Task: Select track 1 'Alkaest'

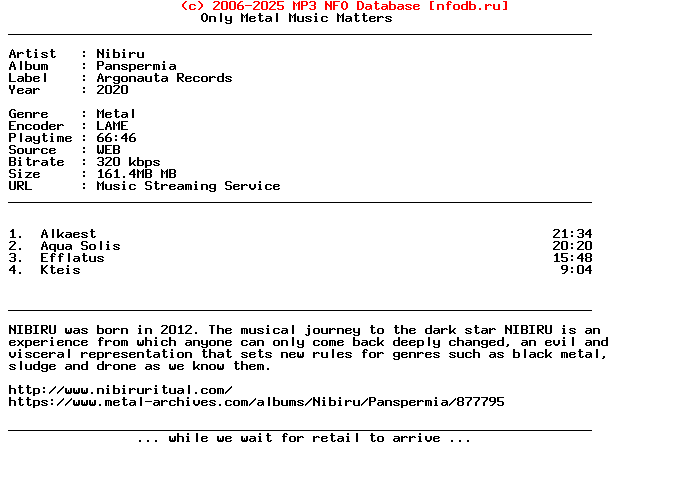Action: point(68,234)
